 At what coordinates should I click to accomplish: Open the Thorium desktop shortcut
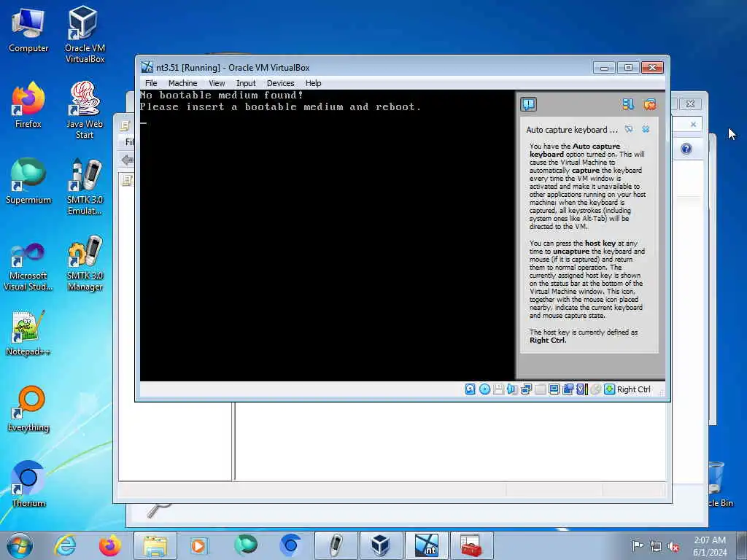(28, 484)
